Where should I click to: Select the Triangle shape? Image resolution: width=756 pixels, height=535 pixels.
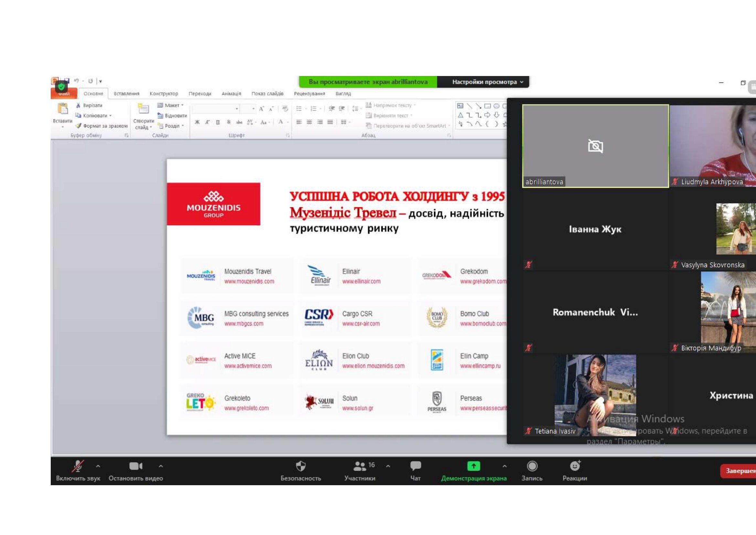point(460,115)
